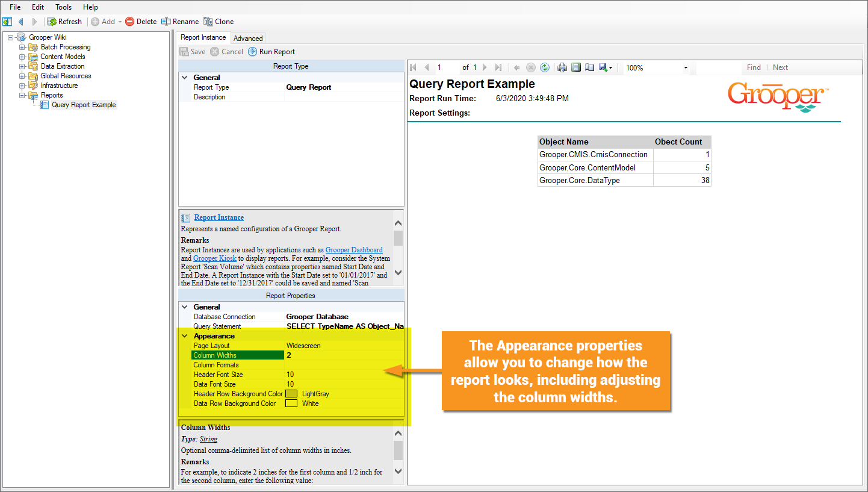868x492 pixels.
Task: Toggle the node tree panel icon
Action: (7, 22)
